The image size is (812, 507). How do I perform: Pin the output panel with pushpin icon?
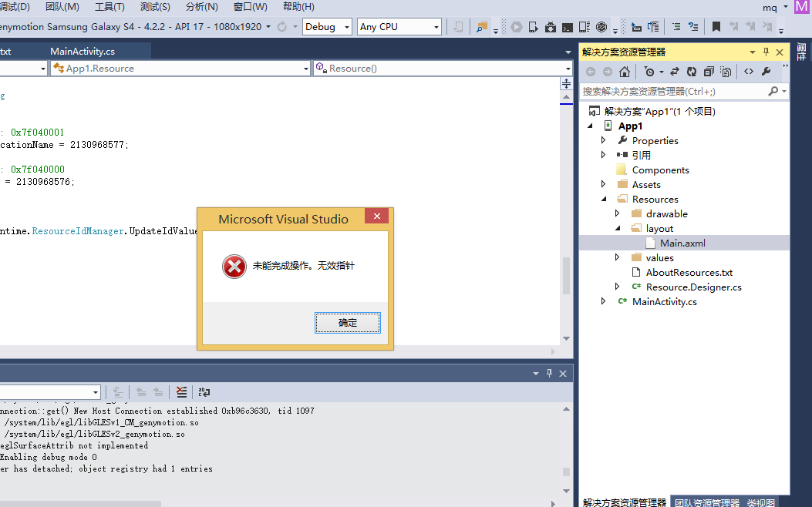pyautogui.click(x=550, y=373)
